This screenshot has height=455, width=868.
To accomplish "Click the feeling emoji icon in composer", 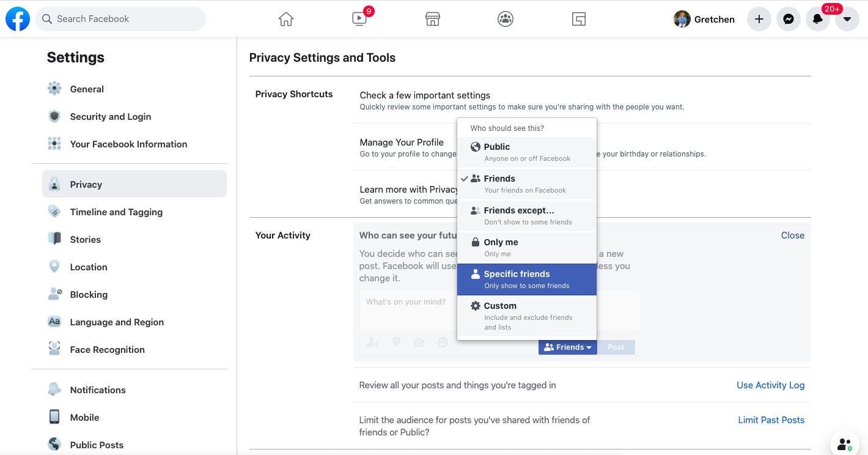I will pyautogui.click(x=443, y=342).
